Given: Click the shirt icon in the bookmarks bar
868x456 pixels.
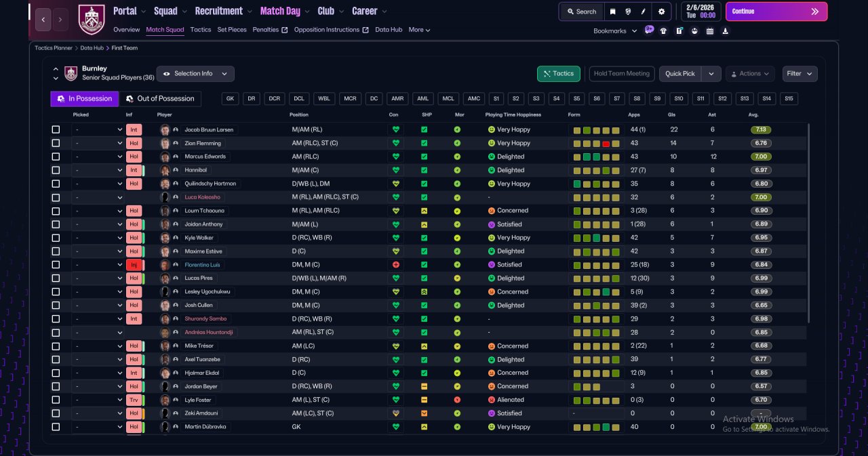Looking at the screenshot, I should [x=663, y=30].
